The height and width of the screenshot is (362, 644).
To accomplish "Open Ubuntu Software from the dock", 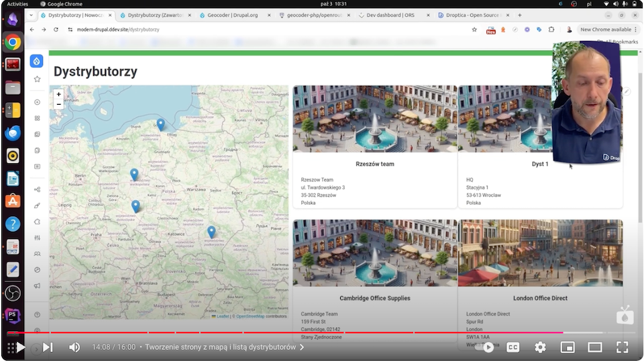I will point(13,201).
